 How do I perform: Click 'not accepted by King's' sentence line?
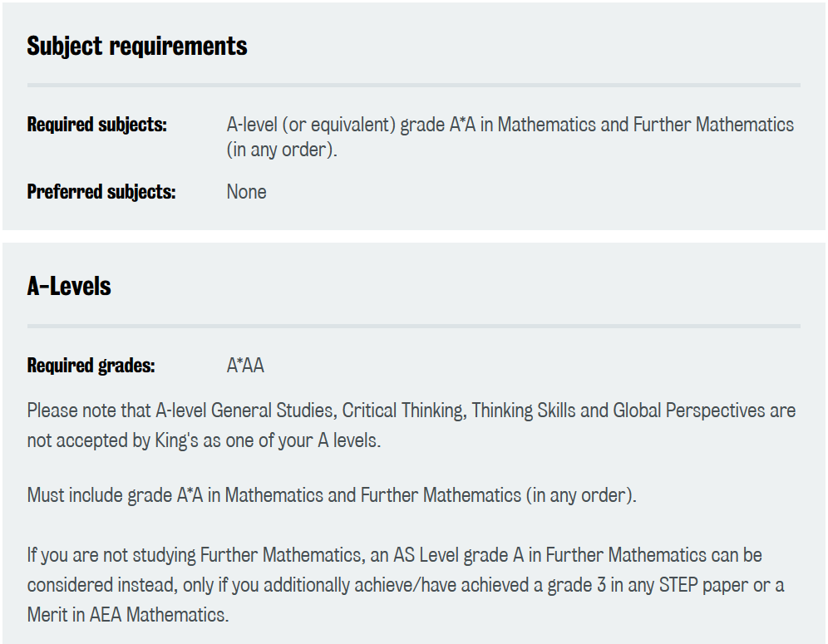click(204, 440)
